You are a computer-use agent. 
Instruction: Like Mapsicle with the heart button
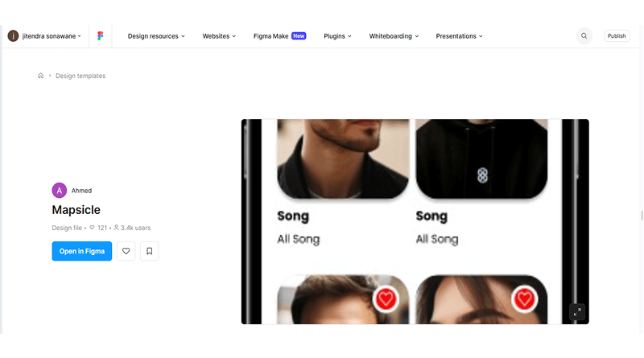126,251
